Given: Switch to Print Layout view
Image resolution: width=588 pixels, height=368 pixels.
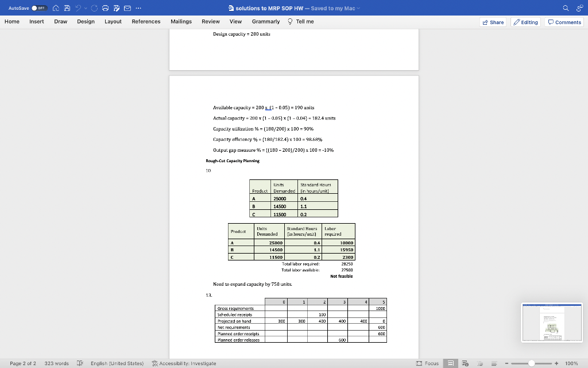Looking at the screenshot, I should [451, 363].
